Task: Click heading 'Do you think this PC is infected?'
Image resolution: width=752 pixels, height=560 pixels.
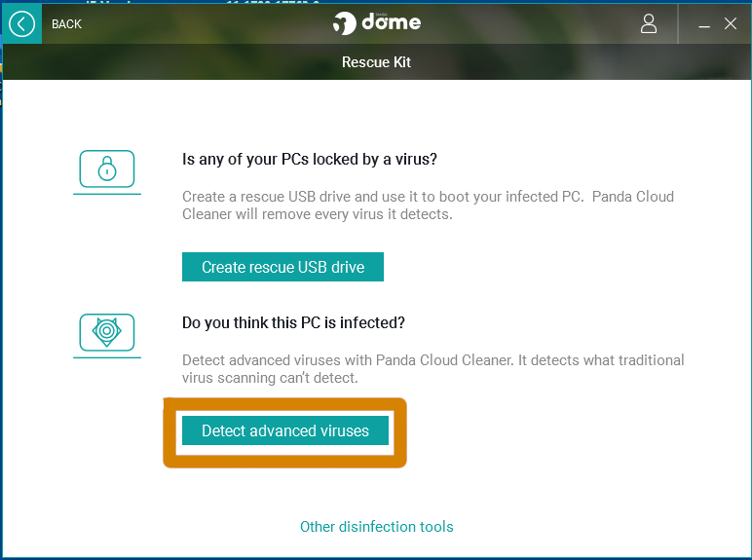Action: click(293, 322)
